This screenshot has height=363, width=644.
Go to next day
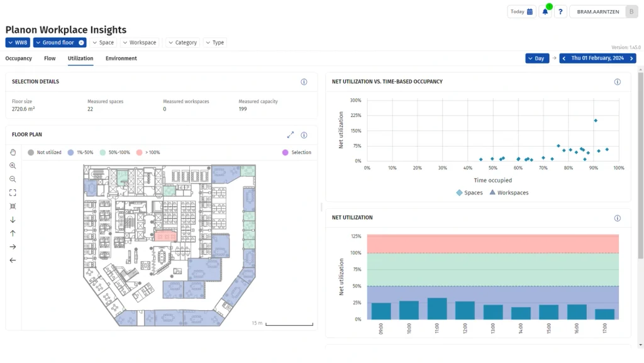631,59
